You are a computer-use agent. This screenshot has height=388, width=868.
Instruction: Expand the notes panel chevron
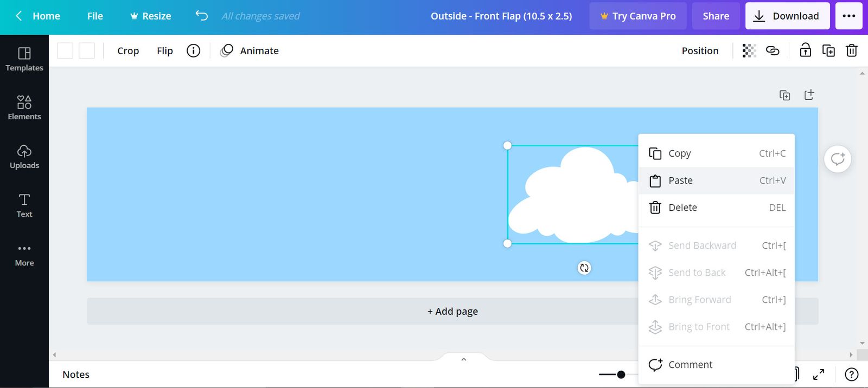[x=464, y=359]
